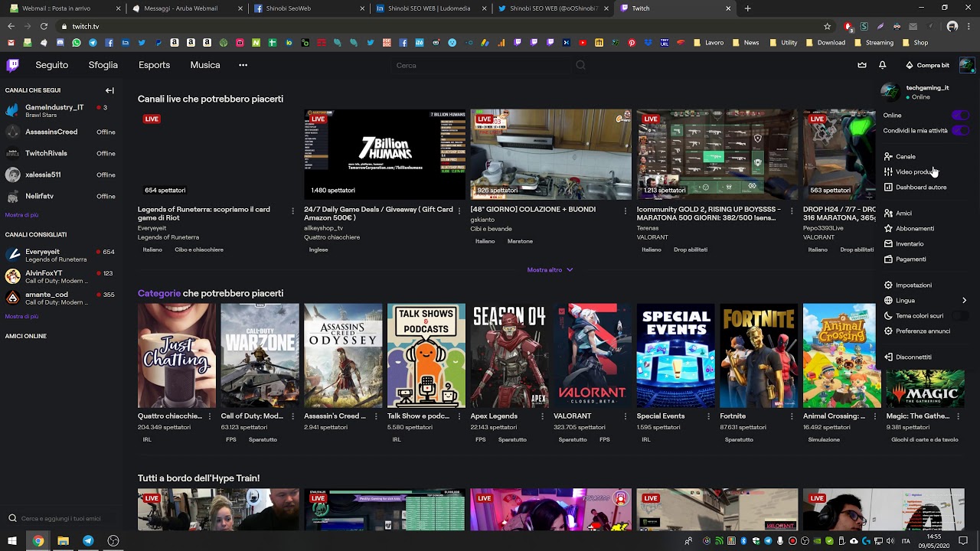This screenshot has width=980, height=551.
Task: Show more recommended channels Mostra di più
Action: pos(21,316)
